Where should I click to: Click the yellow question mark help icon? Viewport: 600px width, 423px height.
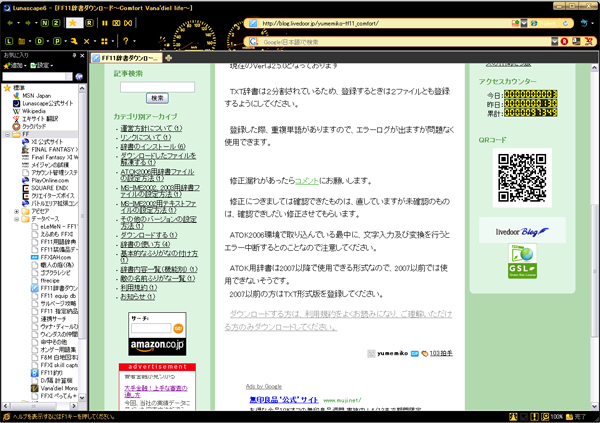point(126,41)
